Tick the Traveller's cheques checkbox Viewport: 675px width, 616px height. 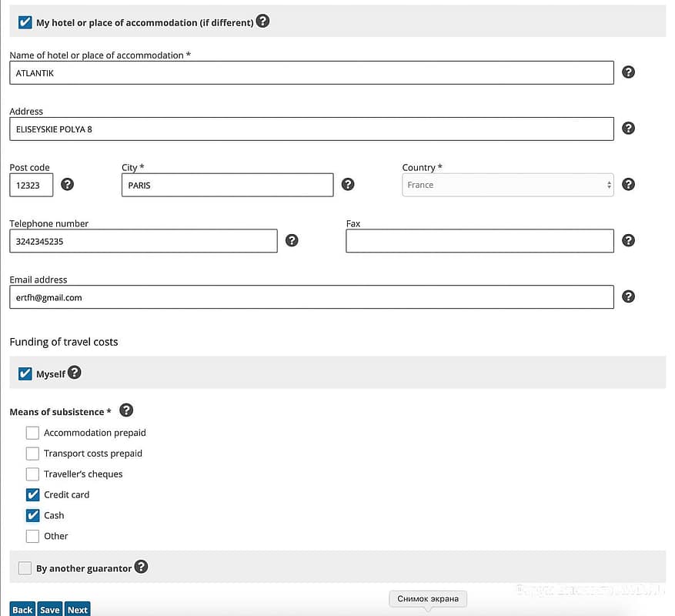(32, 474)
